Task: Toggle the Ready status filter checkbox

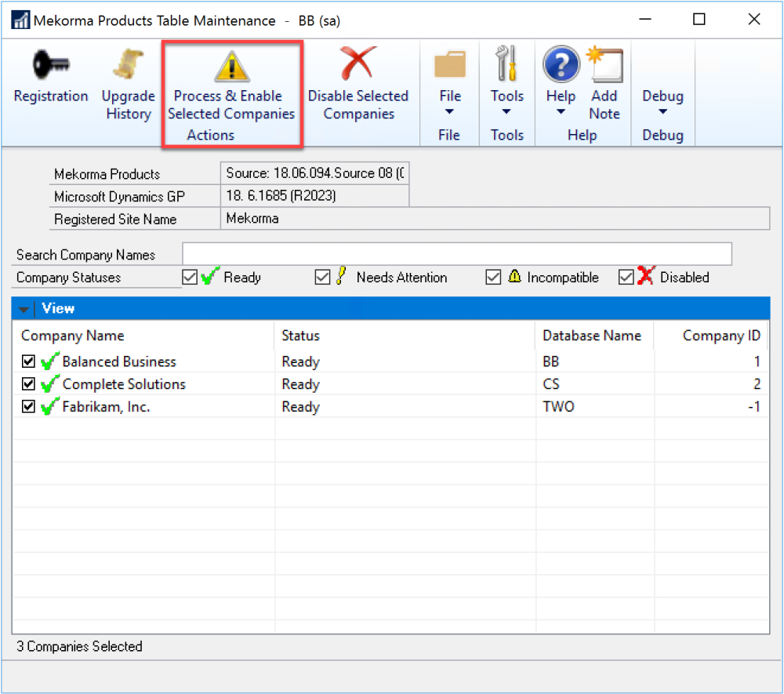Action: pos(190,277)
